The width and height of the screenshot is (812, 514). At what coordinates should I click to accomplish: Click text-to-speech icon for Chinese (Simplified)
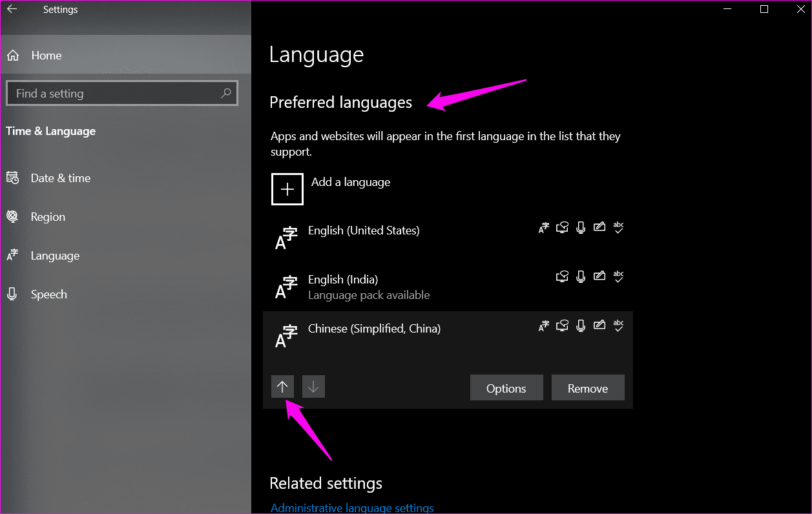click(x=563, y=326)
